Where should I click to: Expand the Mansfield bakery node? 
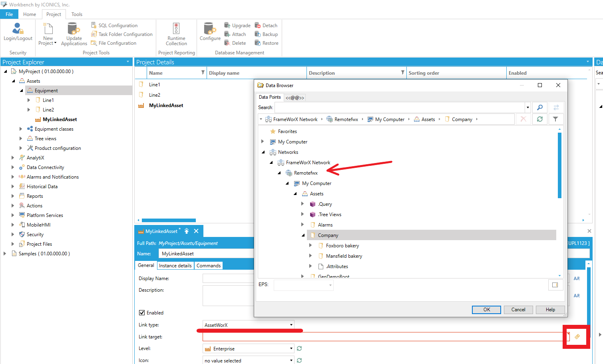click(310, 256)
